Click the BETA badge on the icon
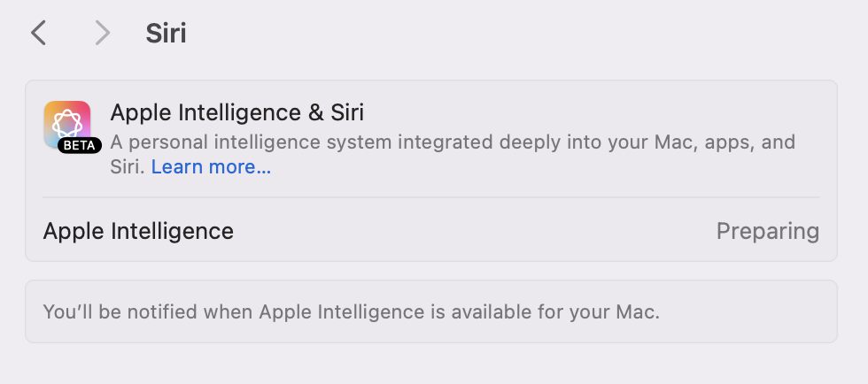Image resolution: width=868 pixels, height=384 pixels. pyautogui.click(x=80, y=145)
